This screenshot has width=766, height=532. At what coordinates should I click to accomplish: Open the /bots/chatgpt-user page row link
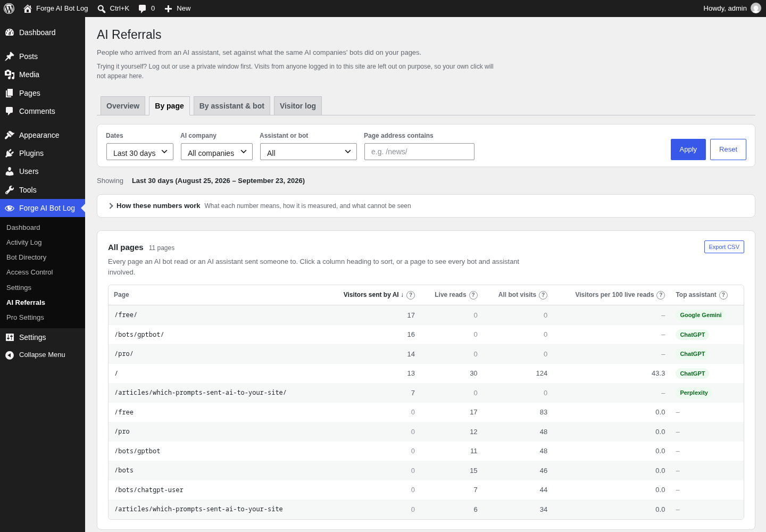click(149, 490)
